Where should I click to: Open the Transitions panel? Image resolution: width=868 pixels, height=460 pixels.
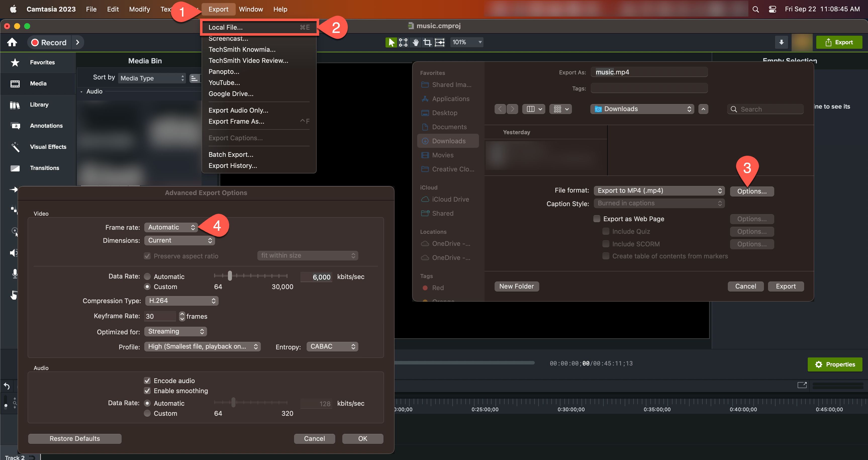[x=44, y=168]
